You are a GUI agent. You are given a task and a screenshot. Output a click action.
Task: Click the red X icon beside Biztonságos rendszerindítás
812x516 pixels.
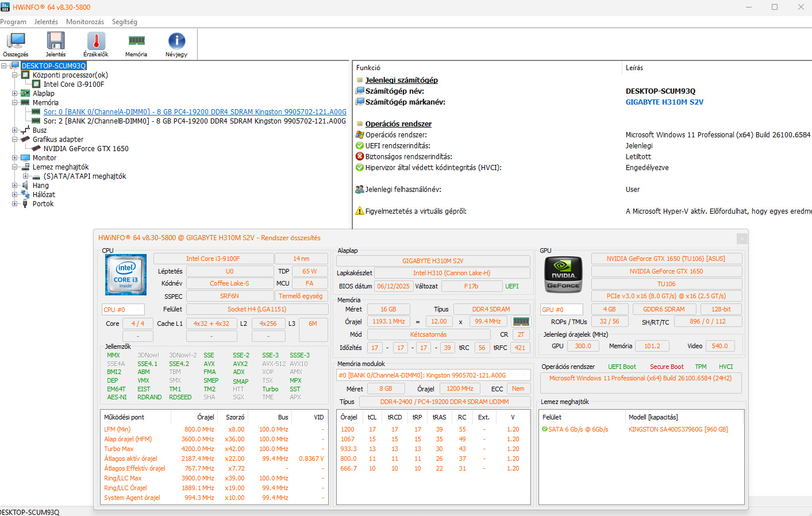point(360,156)
